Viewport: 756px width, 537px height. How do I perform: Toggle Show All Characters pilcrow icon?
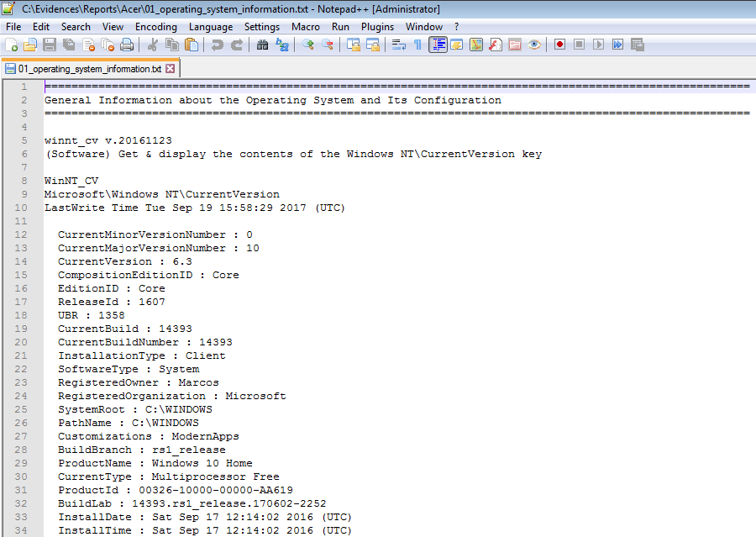tap(417, 45)
